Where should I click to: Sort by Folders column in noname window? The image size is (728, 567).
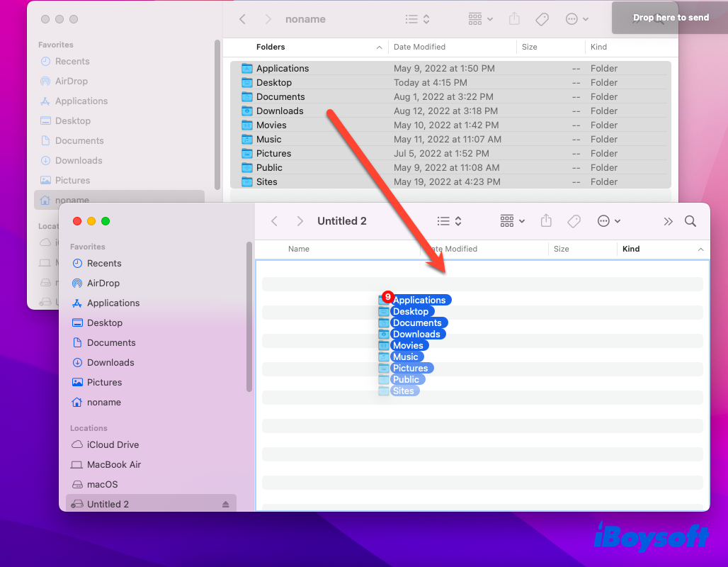point(271,47)
